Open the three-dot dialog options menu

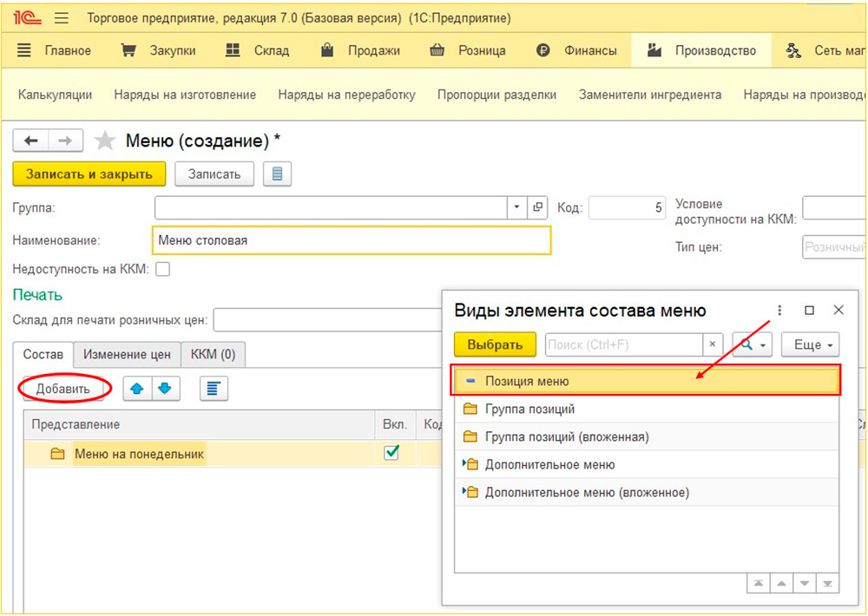[779, 310]
